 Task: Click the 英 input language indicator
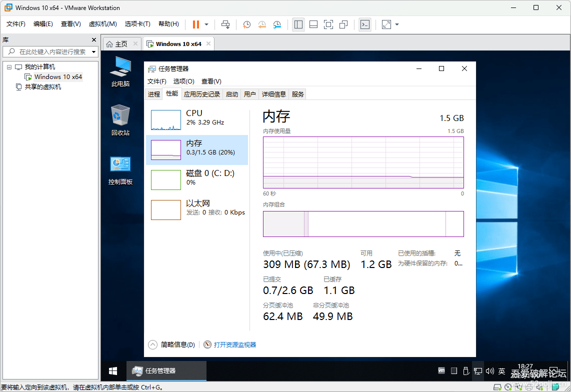(x=502, y=371)
